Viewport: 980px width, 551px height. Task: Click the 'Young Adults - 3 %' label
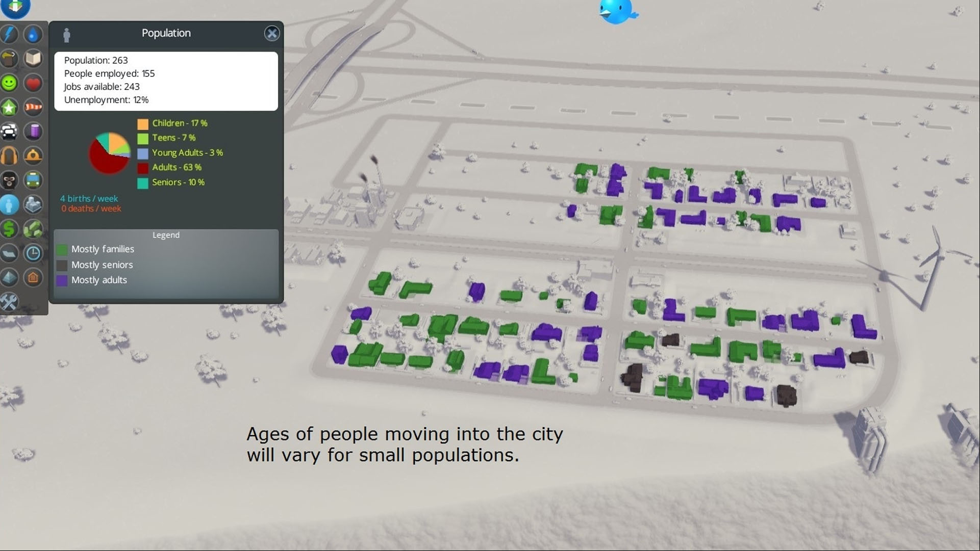tap(187, 152)
